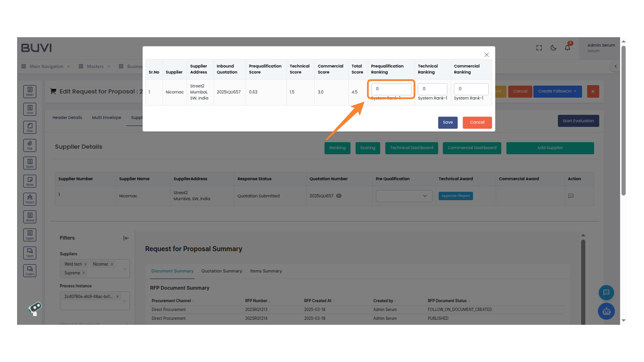Screen dimensions: 644x362
Task: Toggle dark mode moon icon
Action: click(x=553, y=48)
